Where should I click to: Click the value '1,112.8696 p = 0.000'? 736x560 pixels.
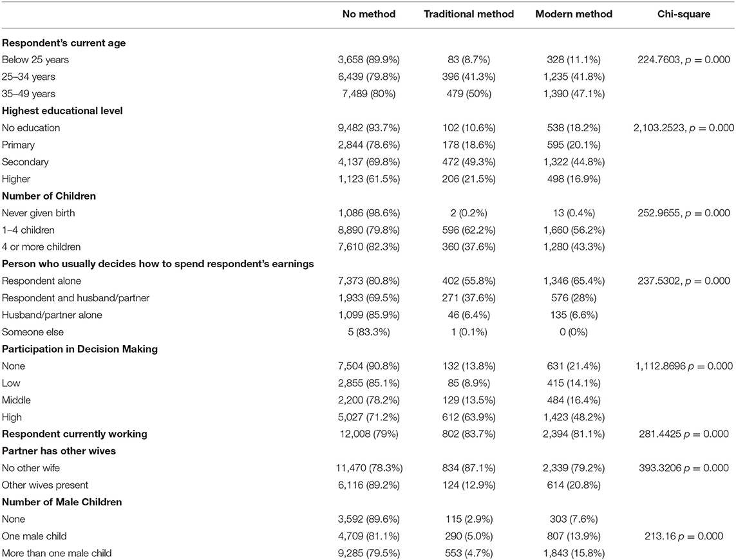[x=684, y=366]
